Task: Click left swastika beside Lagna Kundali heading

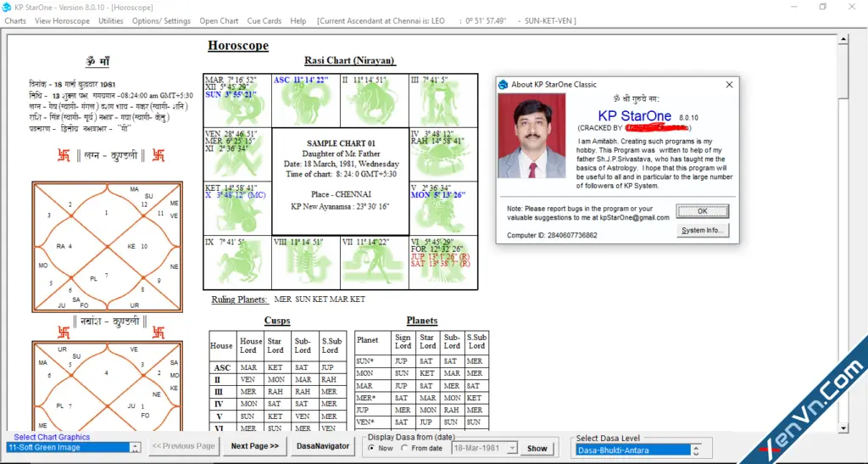Action: (64, 155)
